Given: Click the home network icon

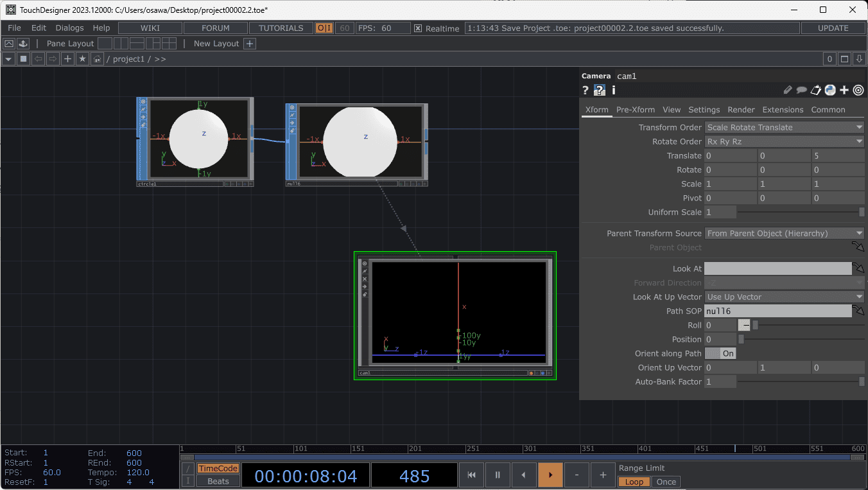Looking at the screenshot, I should [x=97, y=59].
